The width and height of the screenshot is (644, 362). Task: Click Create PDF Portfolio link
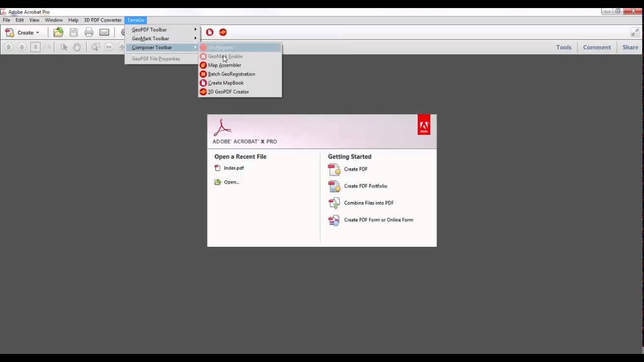(x=366, y=186)
